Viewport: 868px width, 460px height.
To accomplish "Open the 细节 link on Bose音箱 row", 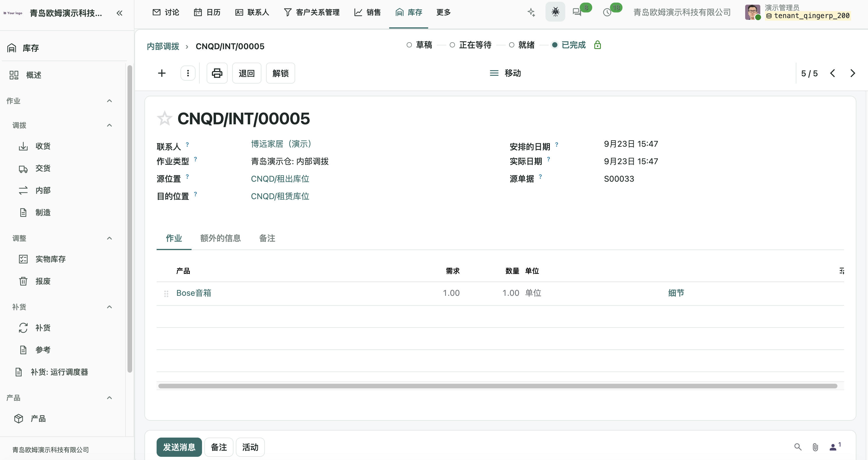I will click(x=676, y=293).
